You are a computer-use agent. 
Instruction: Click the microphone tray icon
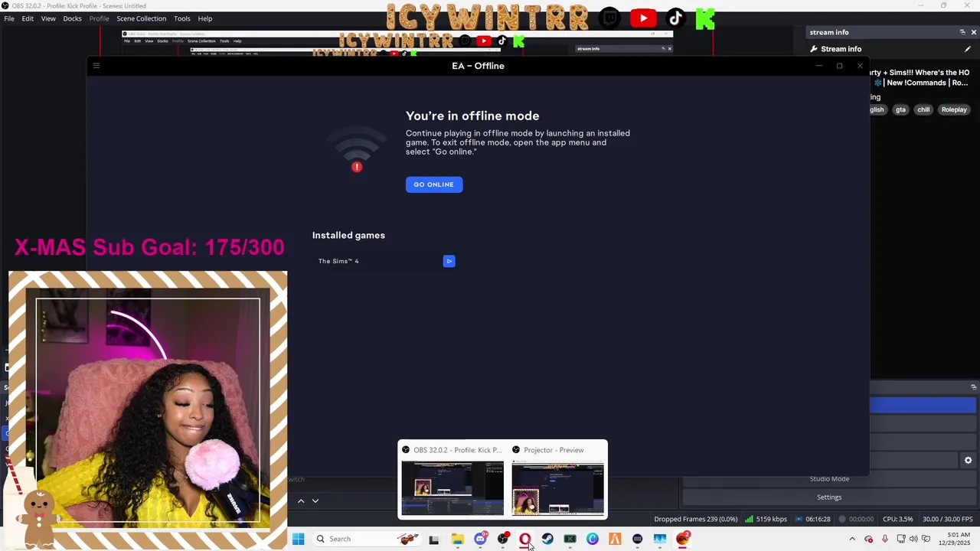click(x=885, y=539)
